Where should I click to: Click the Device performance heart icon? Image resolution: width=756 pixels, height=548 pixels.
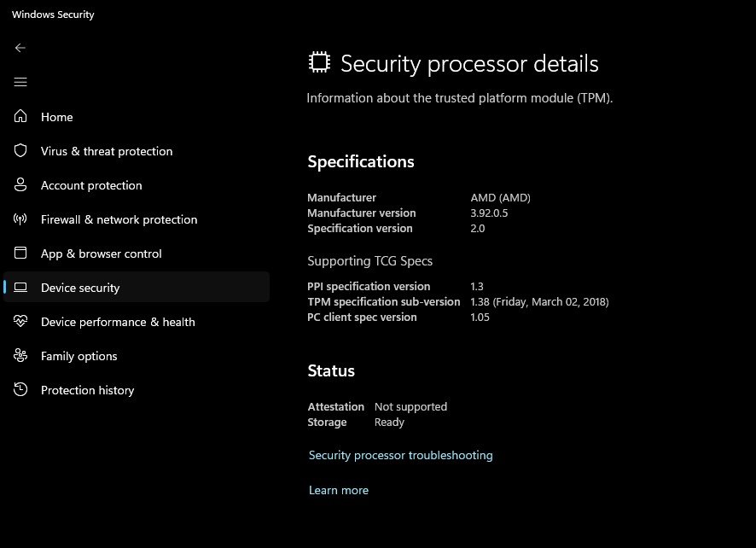pos(20,321)
